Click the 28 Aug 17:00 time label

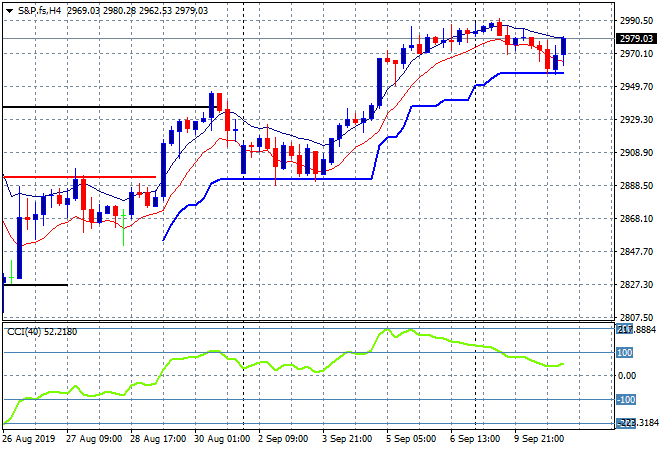158,439
